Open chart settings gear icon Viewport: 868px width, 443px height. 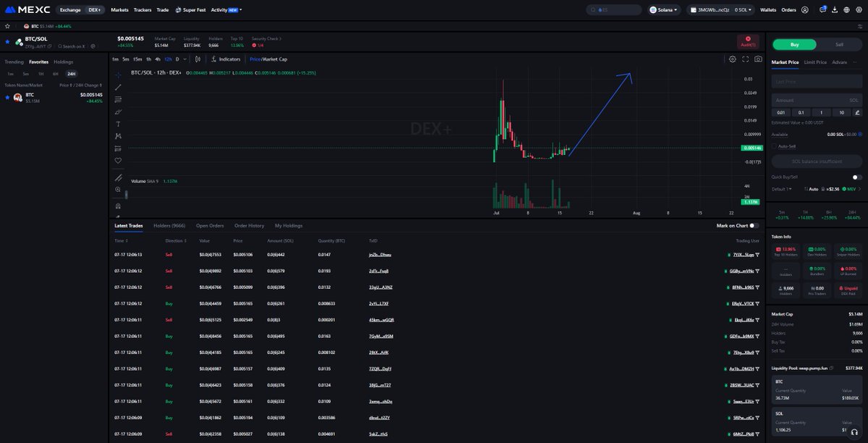click(x=733, y=59)
